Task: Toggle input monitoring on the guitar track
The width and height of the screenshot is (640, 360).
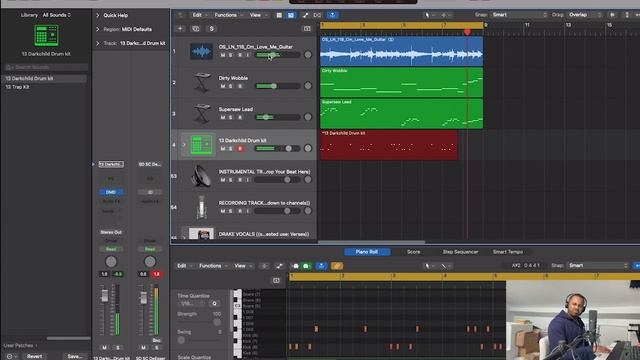Action: (x=248, y=55)
